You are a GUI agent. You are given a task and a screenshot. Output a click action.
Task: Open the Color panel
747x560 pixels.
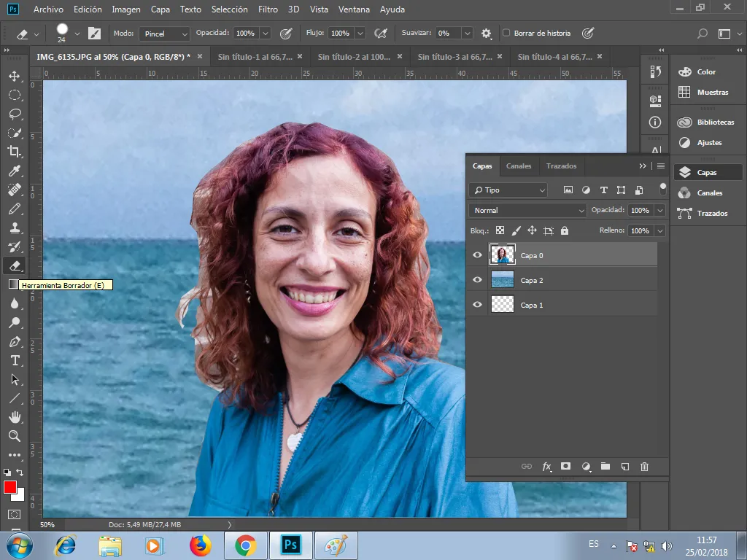(707, 72)
